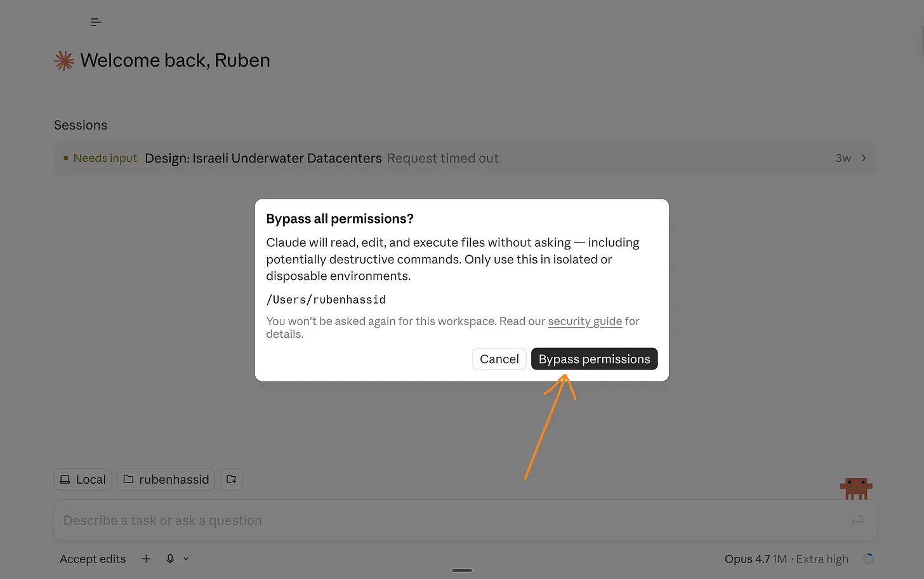Click the circular usage indicator icon
924x579 pixels.
click(x=868, y=559)
